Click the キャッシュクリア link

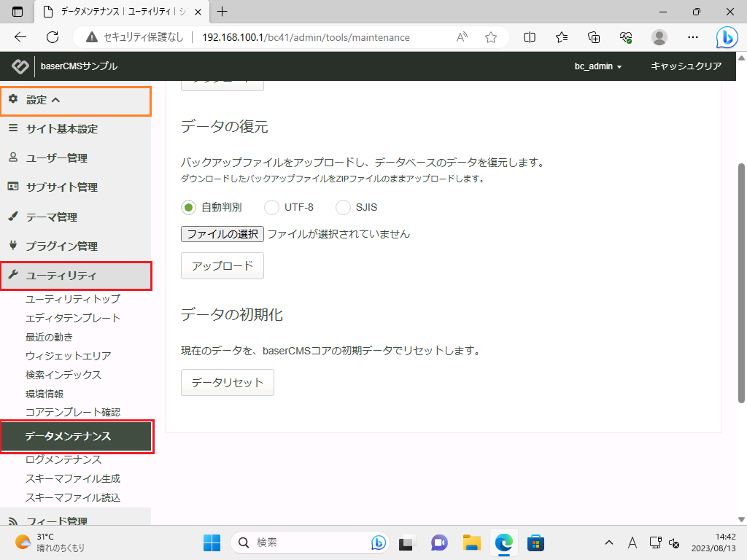pos(686,66)
